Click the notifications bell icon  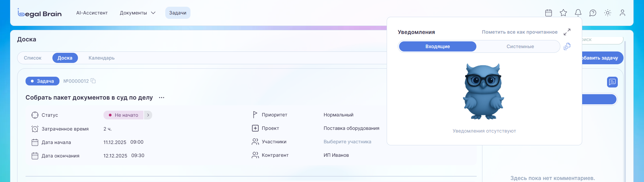tap(578, 13)
